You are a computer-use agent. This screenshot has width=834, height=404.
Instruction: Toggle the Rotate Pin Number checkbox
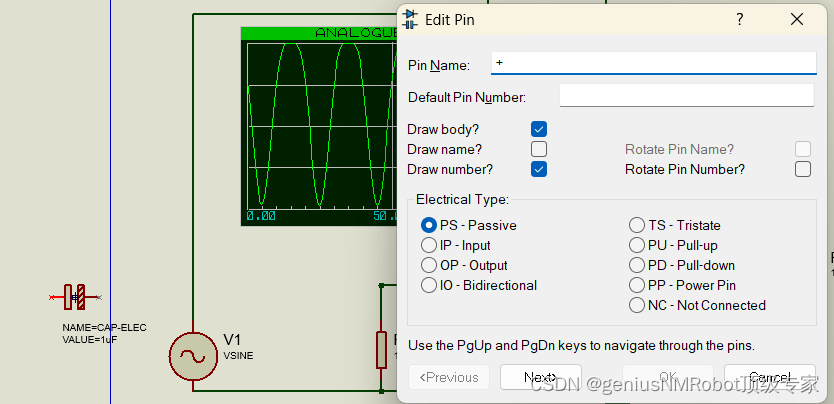point(803,169)
